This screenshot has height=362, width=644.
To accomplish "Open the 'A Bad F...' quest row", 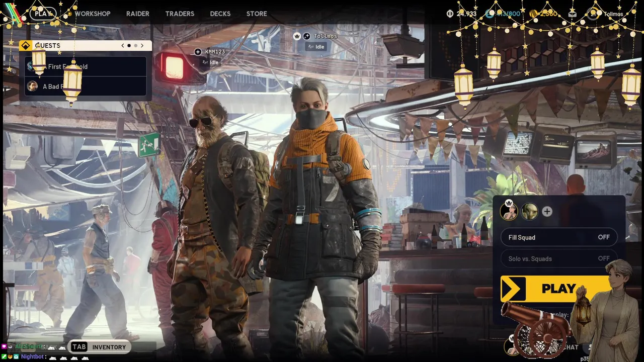I will tap(86, 86).
